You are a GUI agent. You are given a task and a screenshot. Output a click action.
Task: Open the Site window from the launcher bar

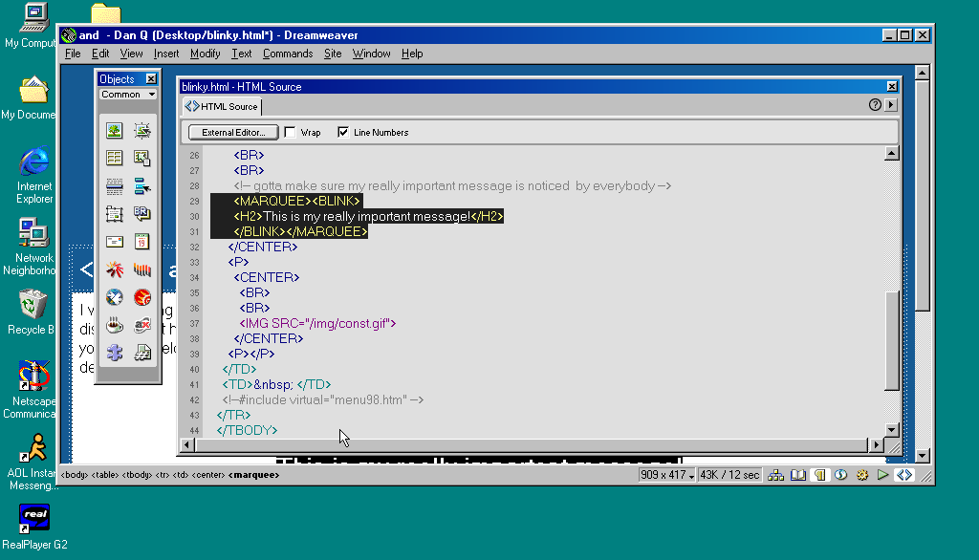[x=776, y=475]
